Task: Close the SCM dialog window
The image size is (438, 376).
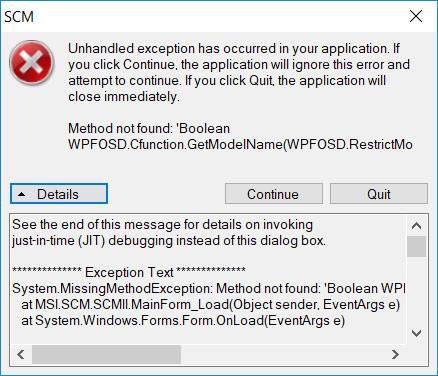Action: (416, 16)
